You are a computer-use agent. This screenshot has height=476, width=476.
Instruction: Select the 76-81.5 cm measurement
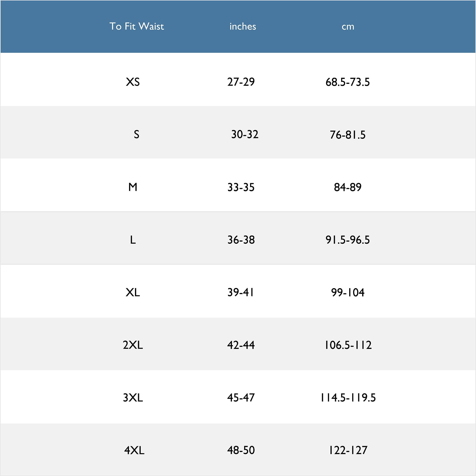(x=348, y=135)
